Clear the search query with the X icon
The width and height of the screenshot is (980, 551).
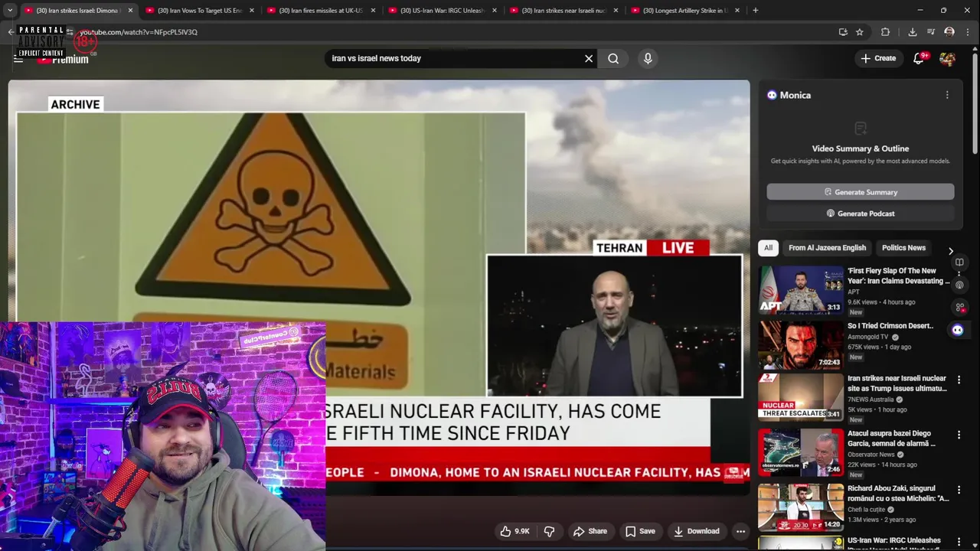[589, 58]
